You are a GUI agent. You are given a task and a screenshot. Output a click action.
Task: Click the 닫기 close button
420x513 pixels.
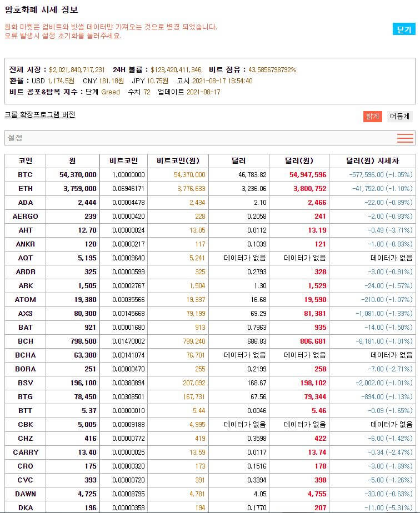(404, 29)
